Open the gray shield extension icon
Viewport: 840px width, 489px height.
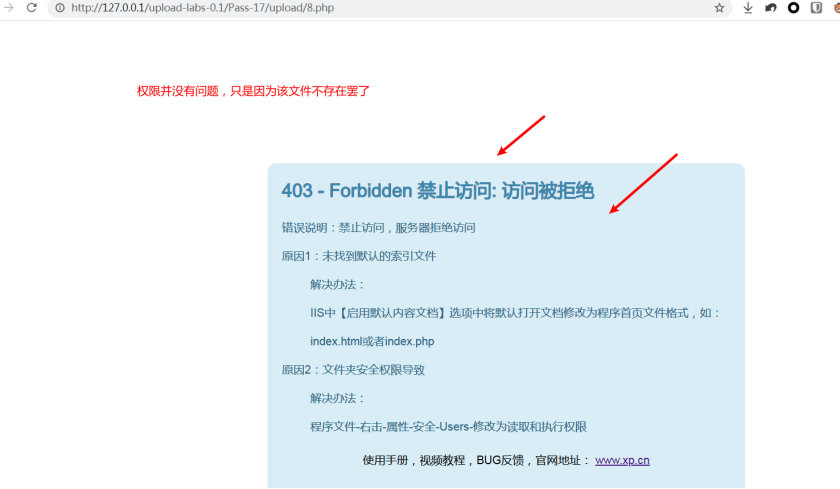coord(816,7)
